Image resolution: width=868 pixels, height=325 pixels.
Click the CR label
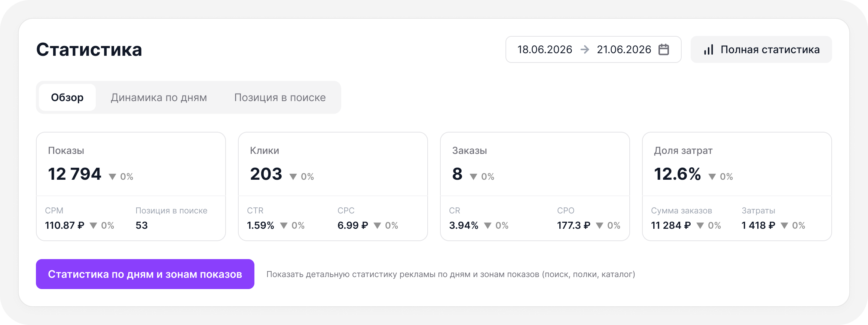[455, 210]
